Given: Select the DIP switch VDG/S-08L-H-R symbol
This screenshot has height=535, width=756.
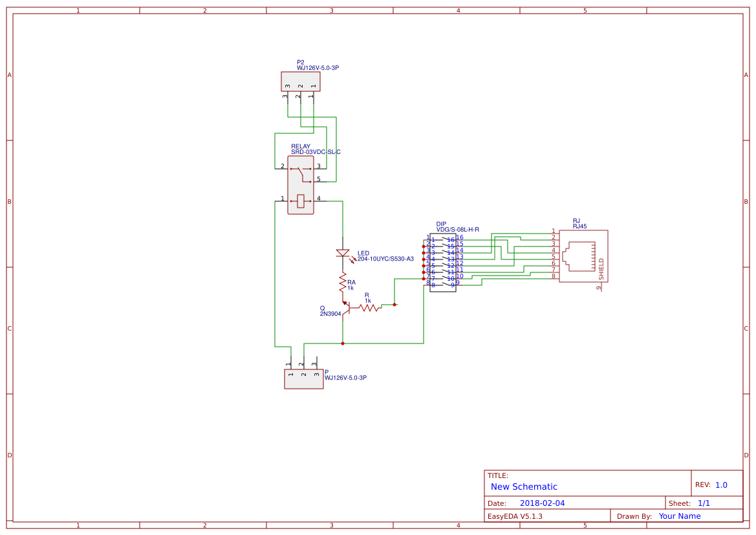Looking at the screenshot, I should [444, 262].
